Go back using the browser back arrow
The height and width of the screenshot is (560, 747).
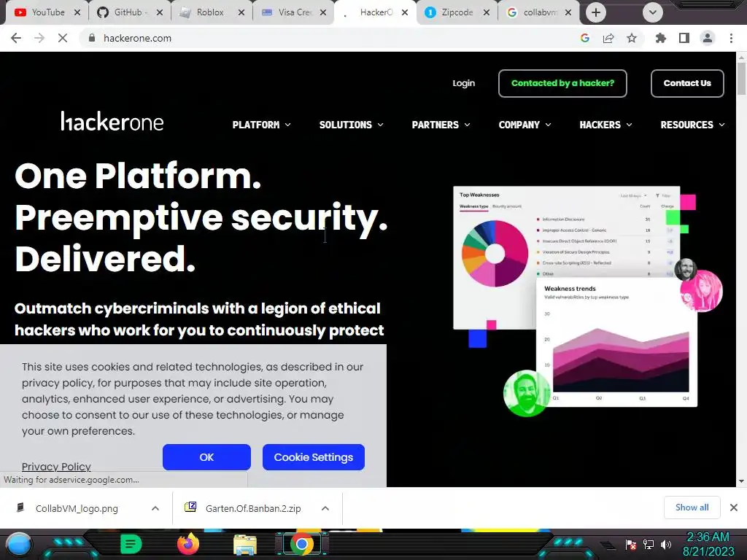[16, 38]
